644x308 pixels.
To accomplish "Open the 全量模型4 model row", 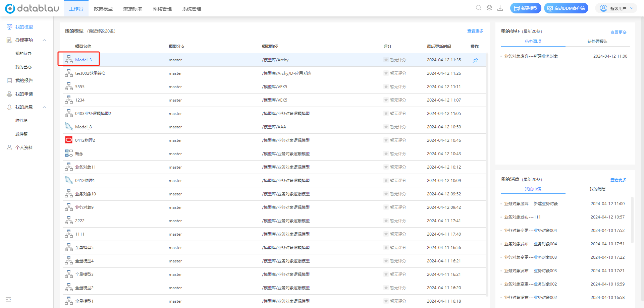I will click(274, 261).
